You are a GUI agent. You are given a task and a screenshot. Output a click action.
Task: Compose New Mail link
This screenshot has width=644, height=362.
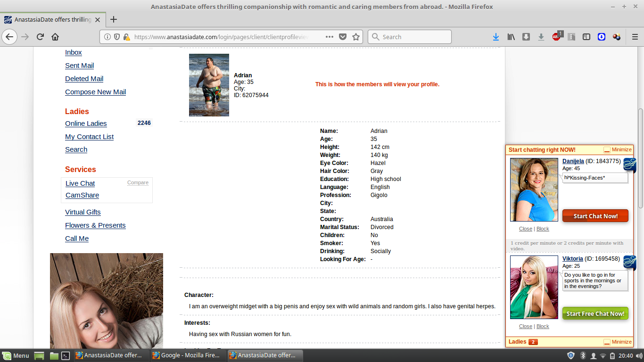(x=95, y=92)
